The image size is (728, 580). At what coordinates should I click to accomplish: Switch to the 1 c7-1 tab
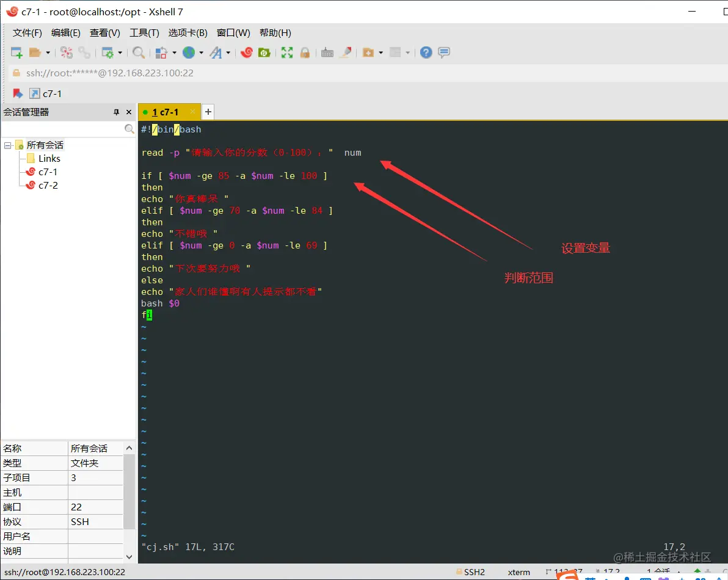(x=166, y=112)
